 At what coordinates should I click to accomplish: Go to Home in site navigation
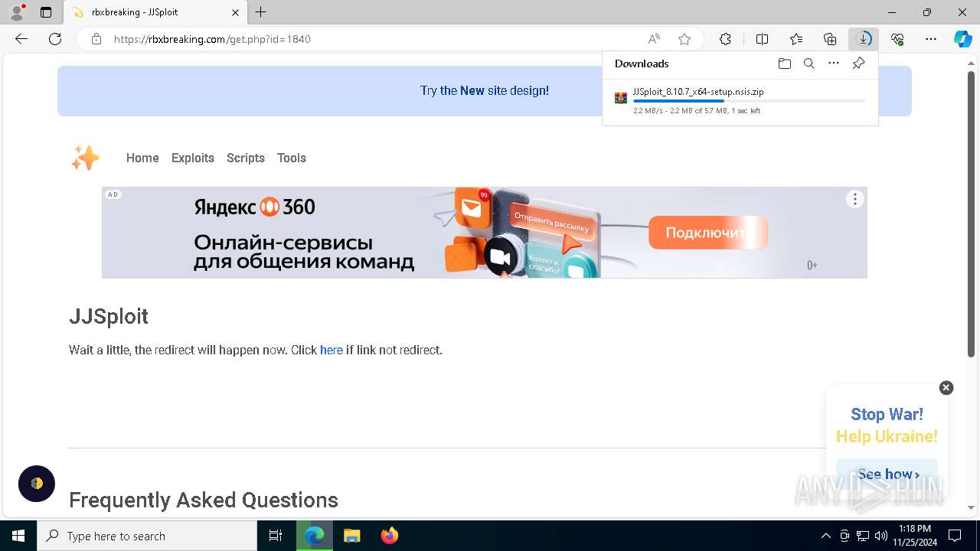pyautogui.click(x=142, y=158)
